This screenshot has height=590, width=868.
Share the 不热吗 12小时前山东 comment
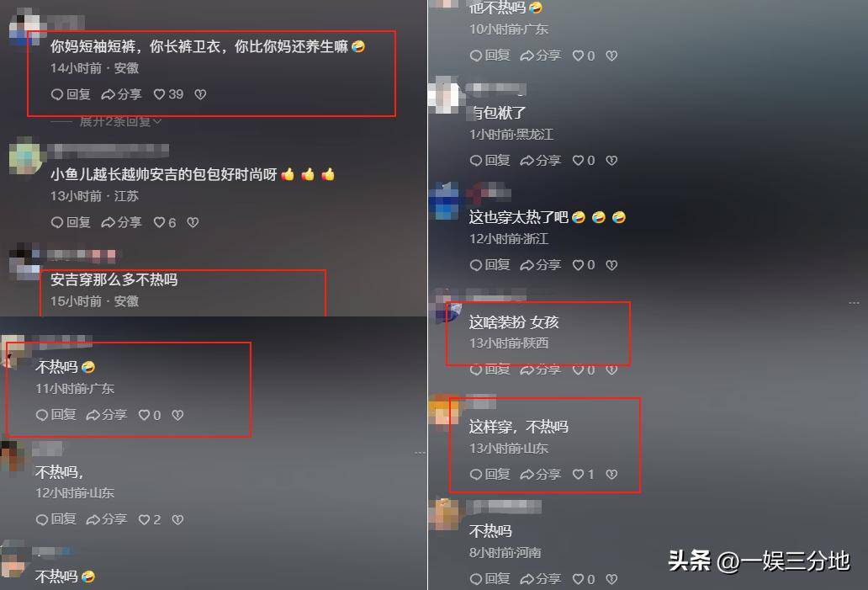coord(107,519)
